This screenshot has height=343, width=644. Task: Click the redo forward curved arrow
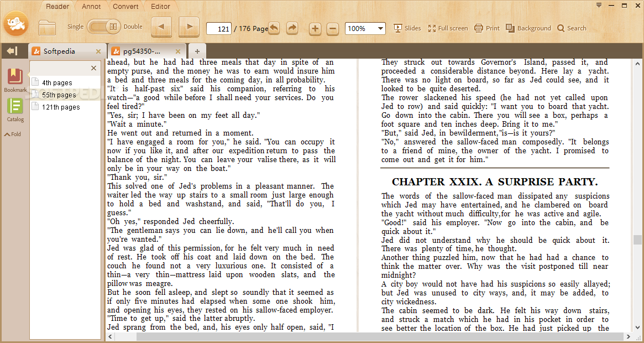292,28
